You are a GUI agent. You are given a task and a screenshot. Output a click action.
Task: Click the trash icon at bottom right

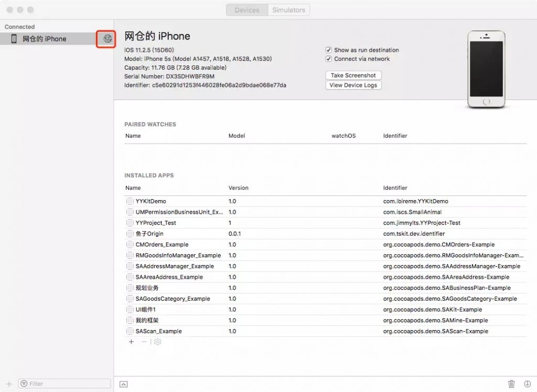pyautogui.click(x=511, y=384)
